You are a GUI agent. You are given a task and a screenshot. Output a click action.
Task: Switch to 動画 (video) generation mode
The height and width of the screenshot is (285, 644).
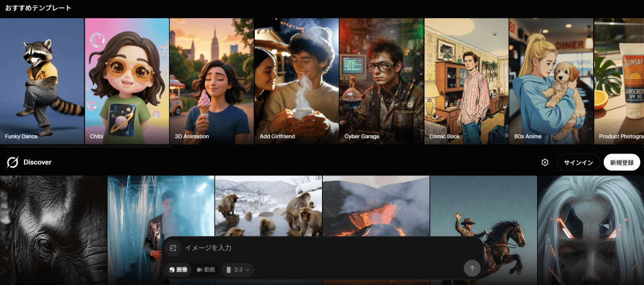click(x=206, y=269)
